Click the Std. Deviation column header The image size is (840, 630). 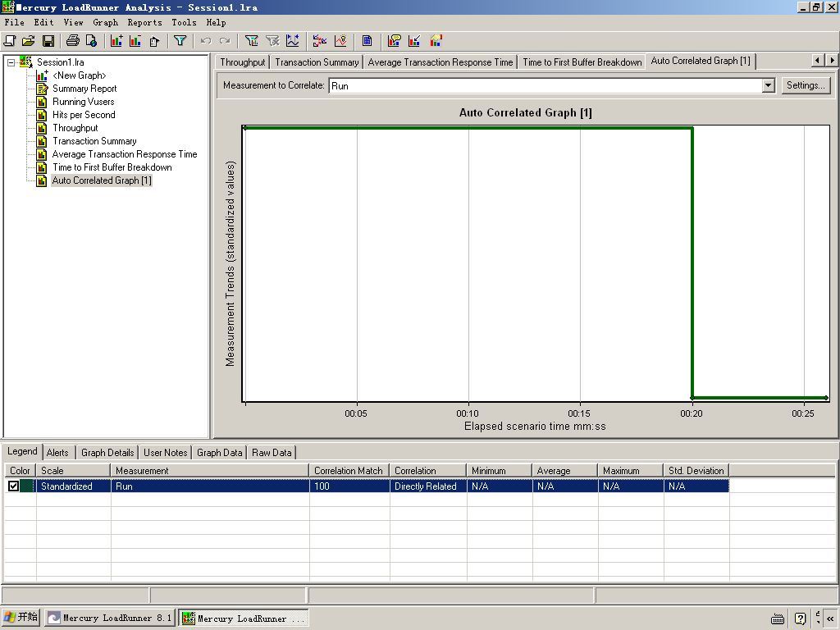pyautogui.click(x=696, y=470)
